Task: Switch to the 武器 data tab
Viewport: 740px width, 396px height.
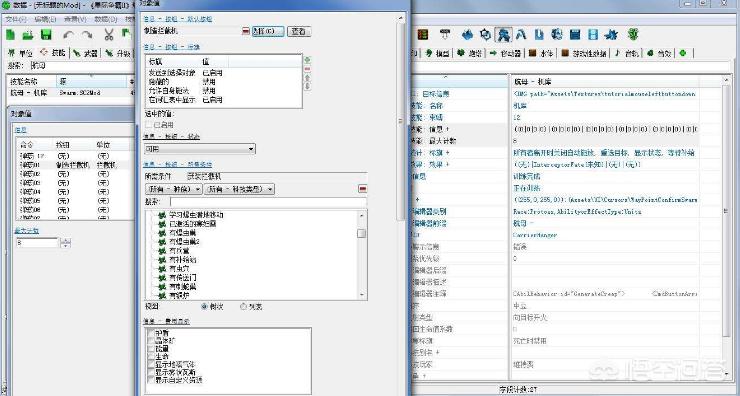Action: pos(84,53)
